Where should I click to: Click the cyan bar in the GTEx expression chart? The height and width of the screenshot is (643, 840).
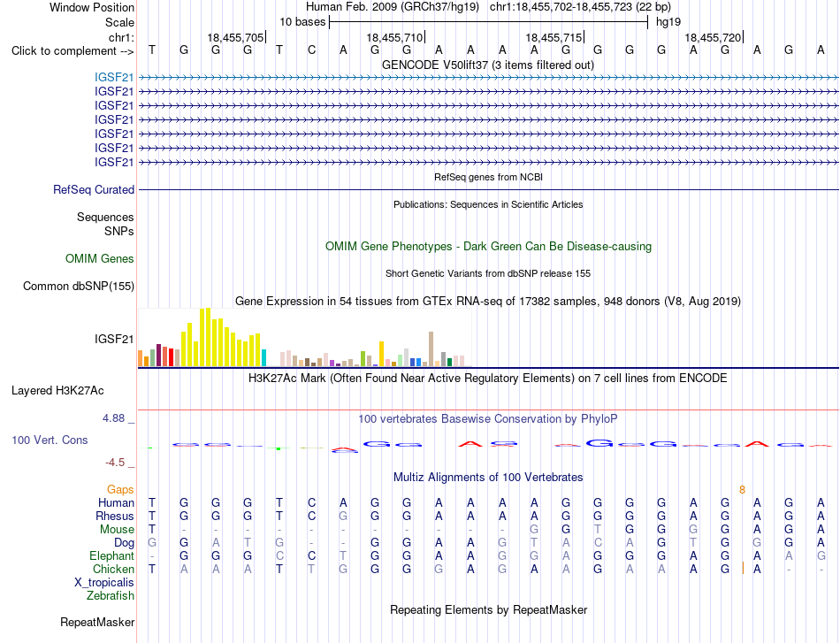[x=264, y=358]
